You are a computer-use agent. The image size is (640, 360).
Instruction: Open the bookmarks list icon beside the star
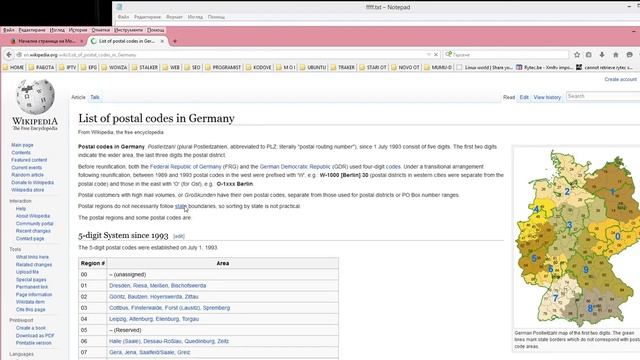pos(589,54)
